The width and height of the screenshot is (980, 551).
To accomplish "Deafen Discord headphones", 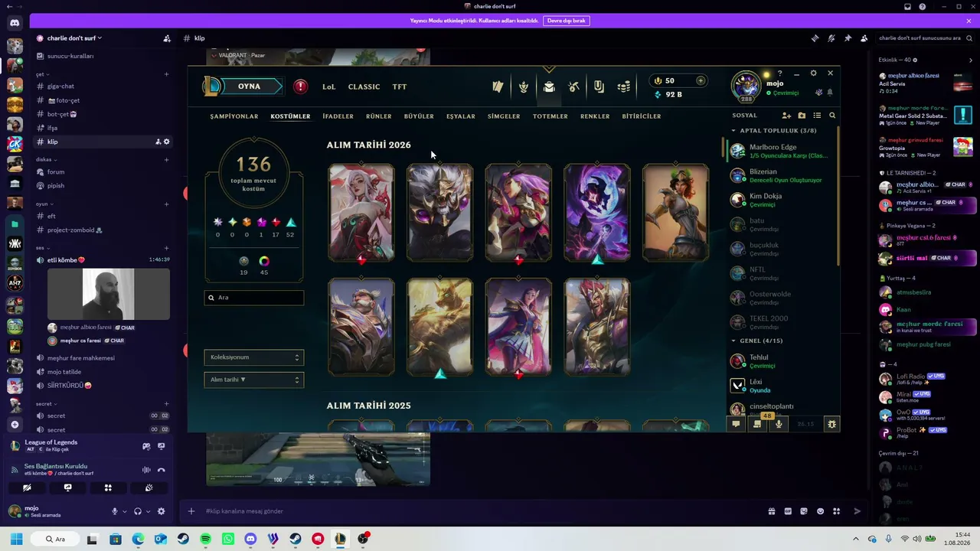I will [138, 511].
